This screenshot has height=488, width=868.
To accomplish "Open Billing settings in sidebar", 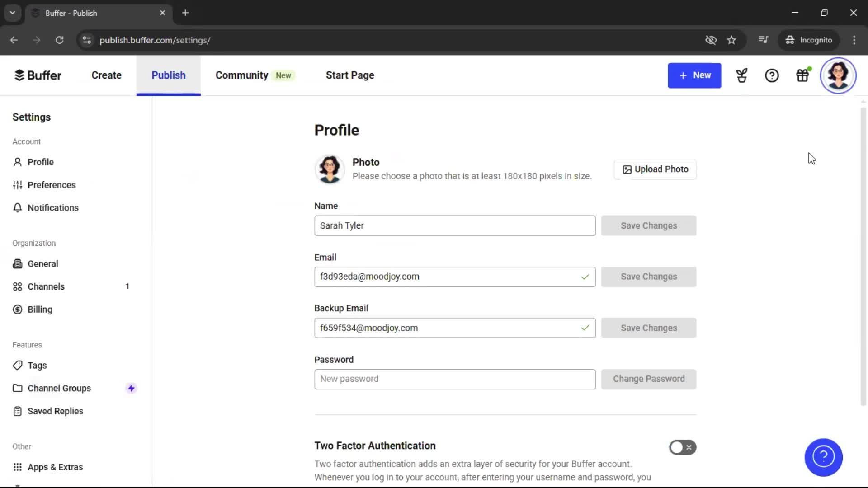I will (x=39, y=309).
